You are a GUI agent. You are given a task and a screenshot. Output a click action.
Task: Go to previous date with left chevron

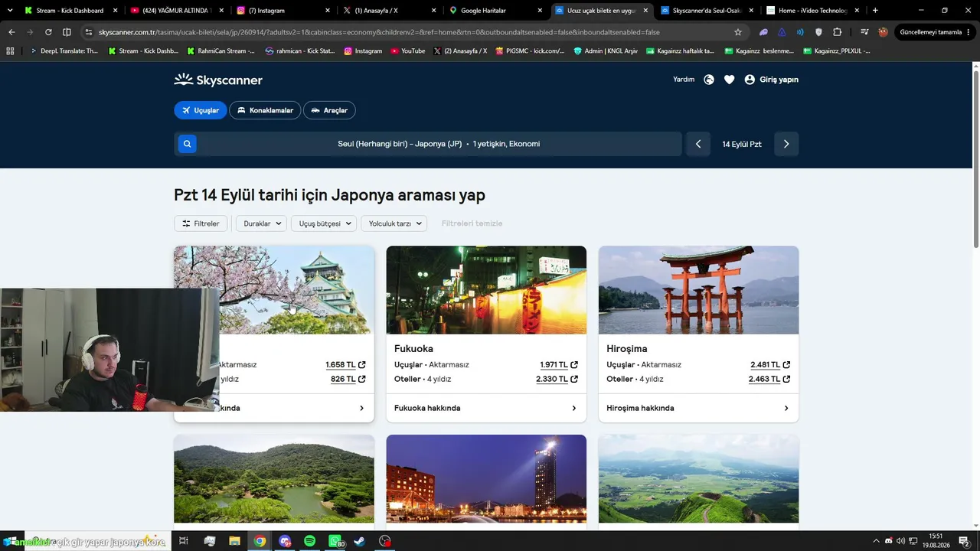(x=698, y=144)
